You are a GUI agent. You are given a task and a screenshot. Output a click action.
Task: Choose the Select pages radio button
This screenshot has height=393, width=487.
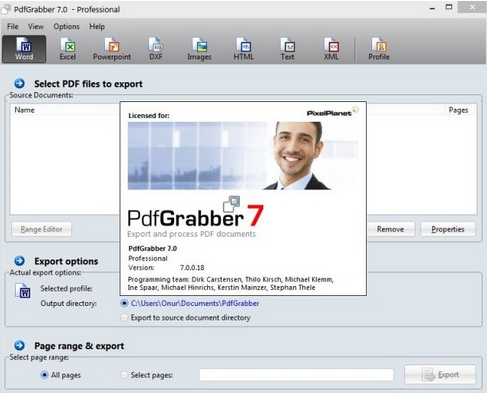coord(124,375)
